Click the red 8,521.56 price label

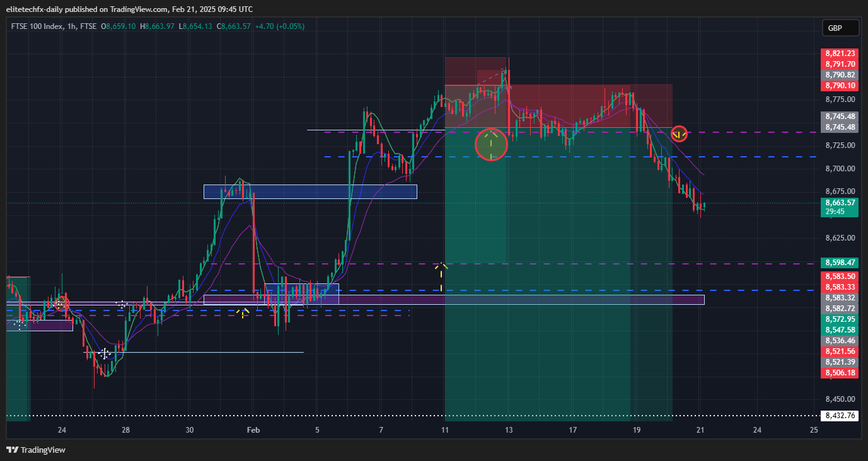839,351
